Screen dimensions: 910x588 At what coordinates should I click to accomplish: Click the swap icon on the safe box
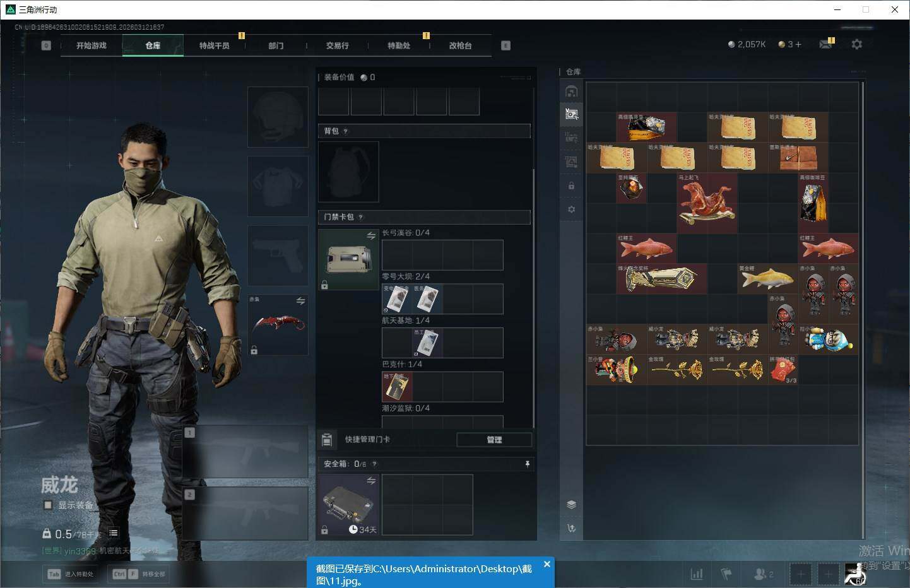pos(371,481)
